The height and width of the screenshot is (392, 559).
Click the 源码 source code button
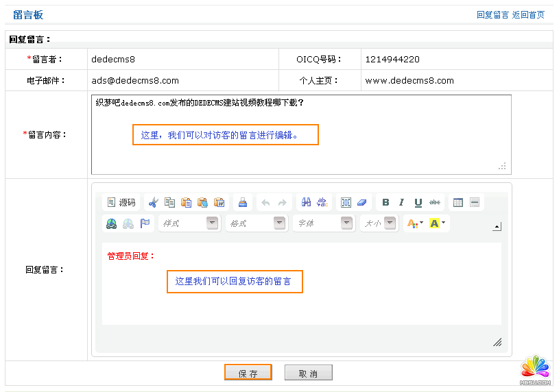pos(121,202)
